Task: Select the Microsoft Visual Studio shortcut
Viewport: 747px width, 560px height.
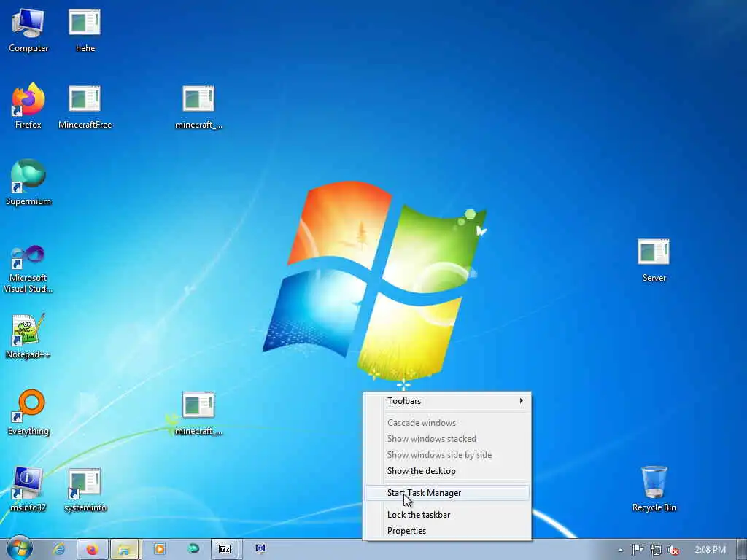Action: click(28, 269)
